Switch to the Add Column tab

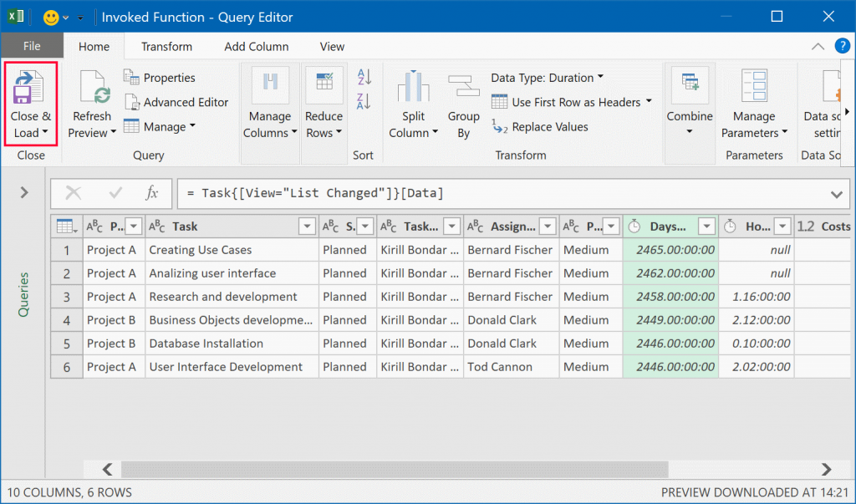pos(257,47)
